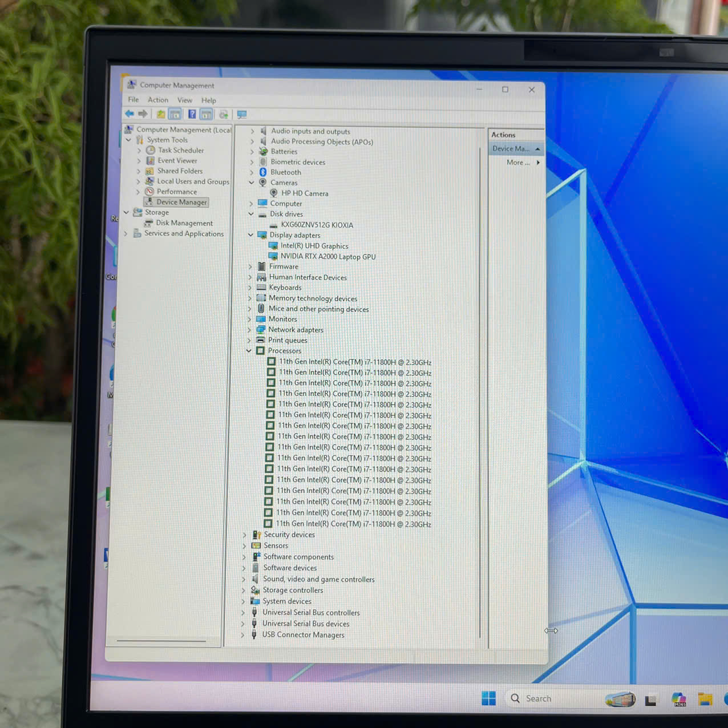This screenshot has height=728, width=728.
Task: Expand Services and Applications node
Action: tap(126, 234)
